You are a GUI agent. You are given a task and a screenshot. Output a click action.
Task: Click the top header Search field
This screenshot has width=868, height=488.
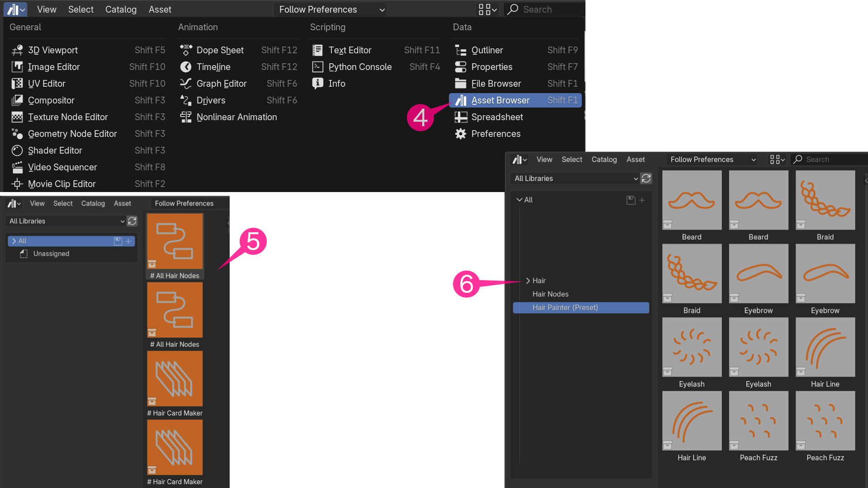tap(544, 9)
